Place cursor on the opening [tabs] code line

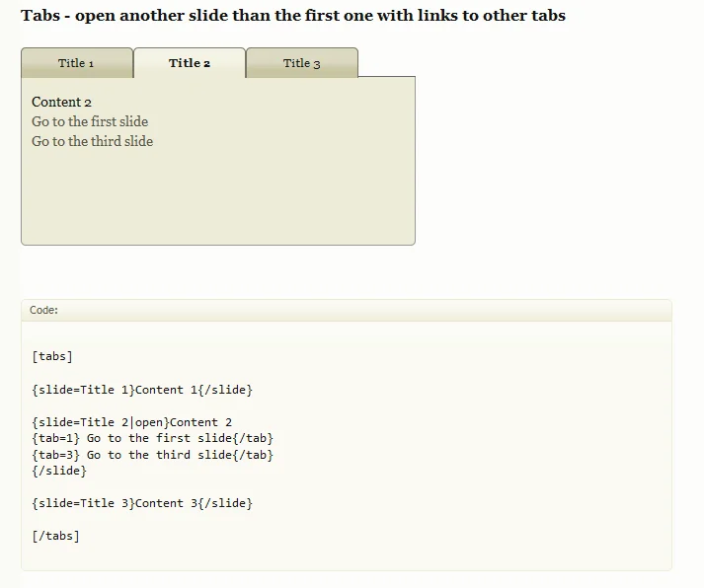52,356
